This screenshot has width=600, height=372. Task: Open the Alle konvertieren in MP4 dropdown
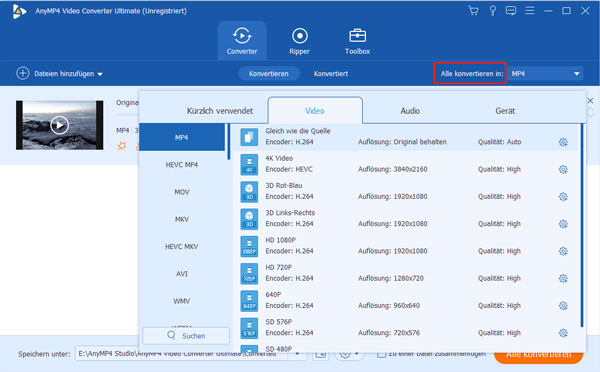[x=545, y=73]
